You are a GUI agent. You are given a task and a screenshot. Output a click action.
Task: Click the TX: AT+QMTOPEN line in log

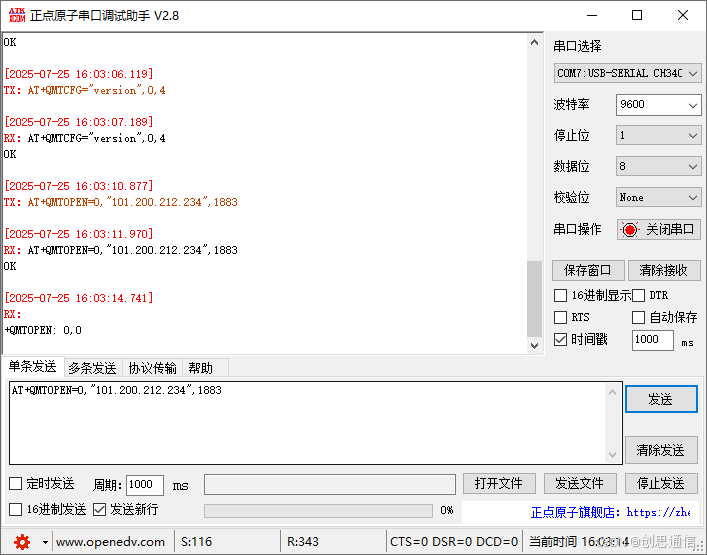point(121,202)
